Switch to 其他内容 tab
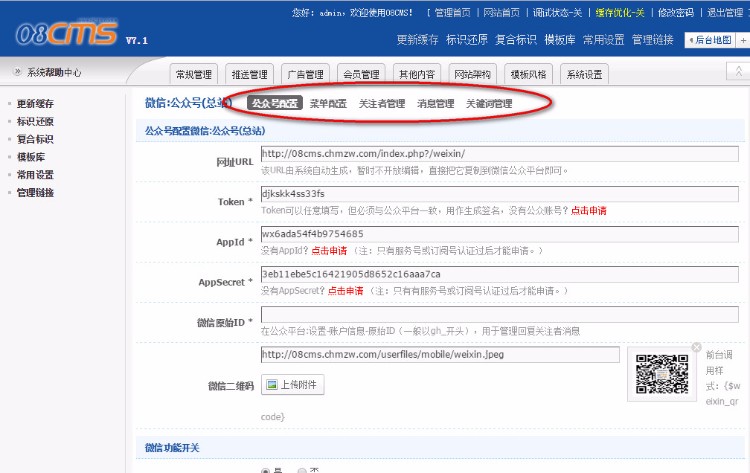This screenshot has width=750, height=473. [x=417, y=74]
